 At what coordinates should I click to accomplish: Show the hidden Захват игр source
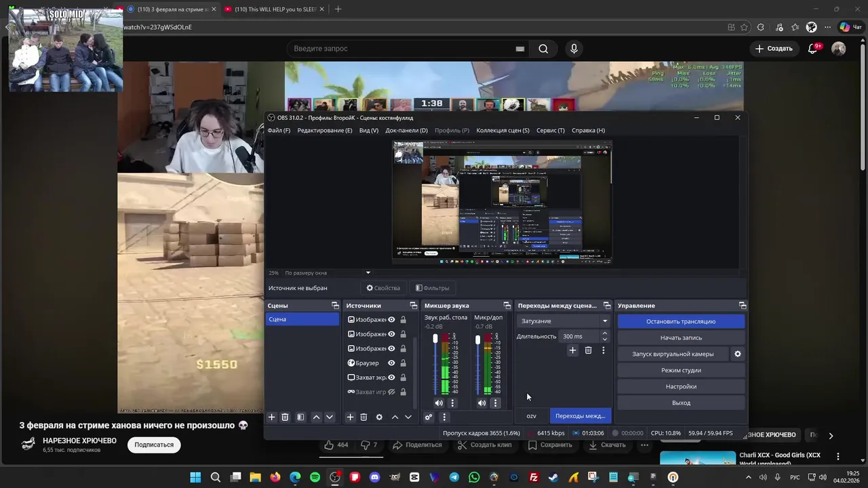[391, 392]
